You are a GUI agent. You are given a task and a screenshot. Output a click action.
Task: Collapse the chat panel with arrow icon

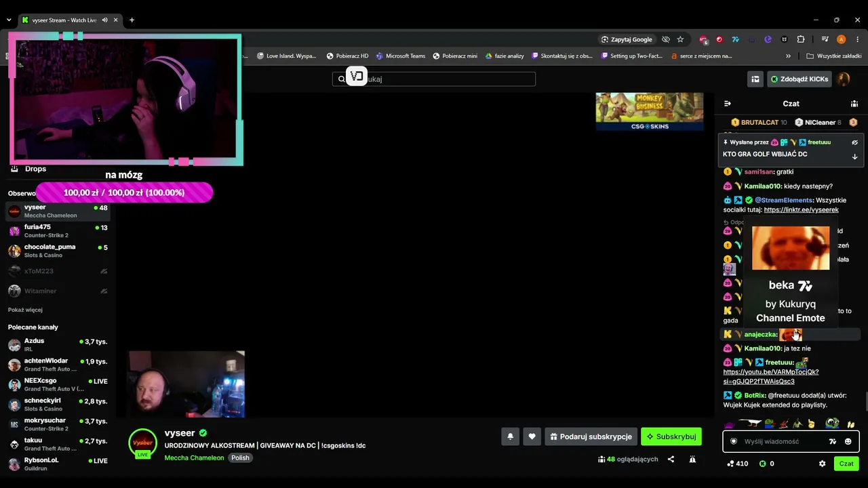(728, 104)
